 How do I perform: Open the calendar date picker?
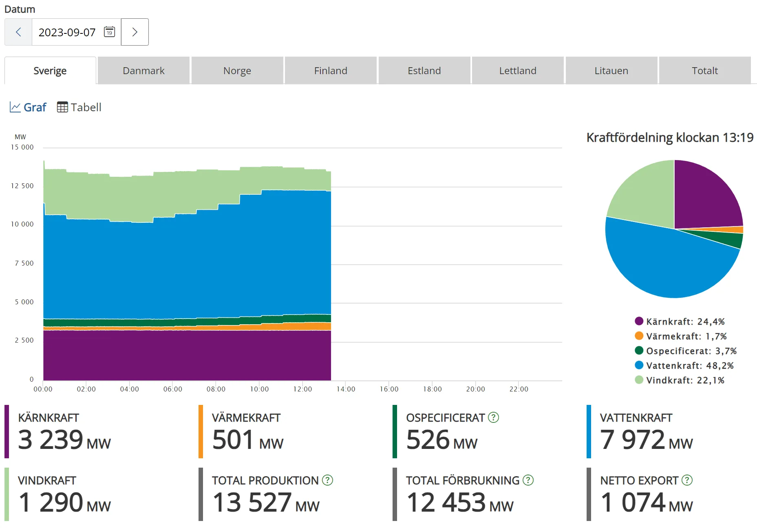[109, 32]
